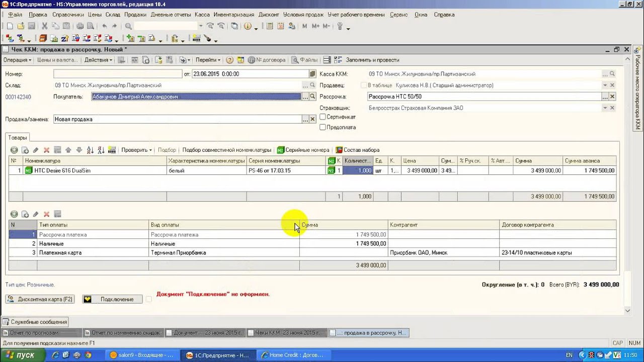Click the Служебные сообщения panel button
This screenshot has width=644, height=362.
click(x=35, y=322)
